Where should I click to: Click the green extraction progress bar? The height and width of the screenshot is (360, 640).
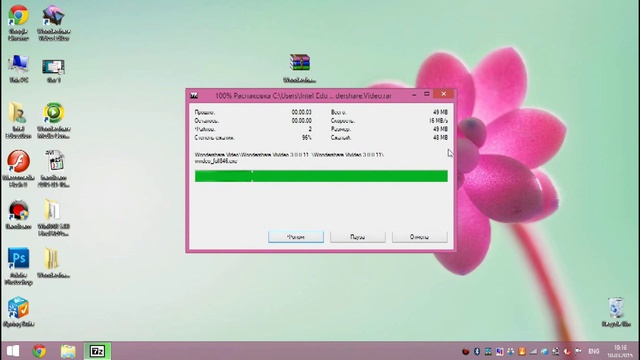(x=321, y=176)
